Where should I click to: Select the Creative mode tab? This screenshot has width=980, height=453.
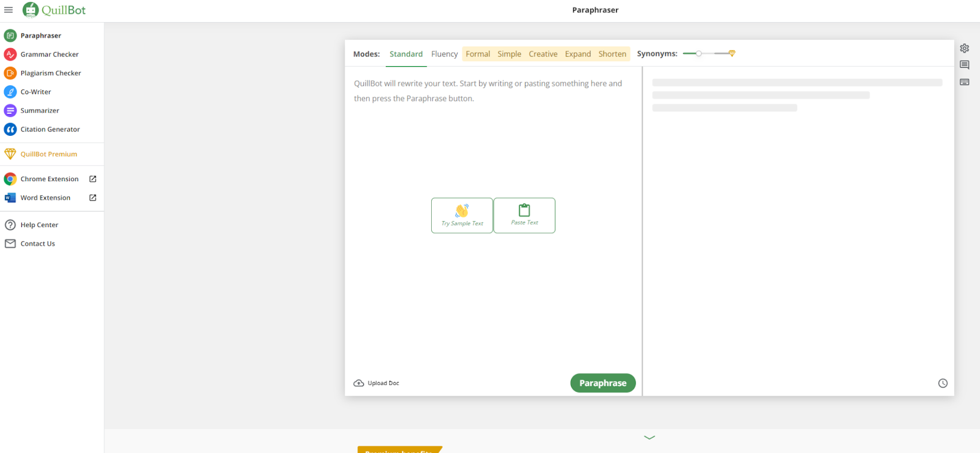click(543, 54)
